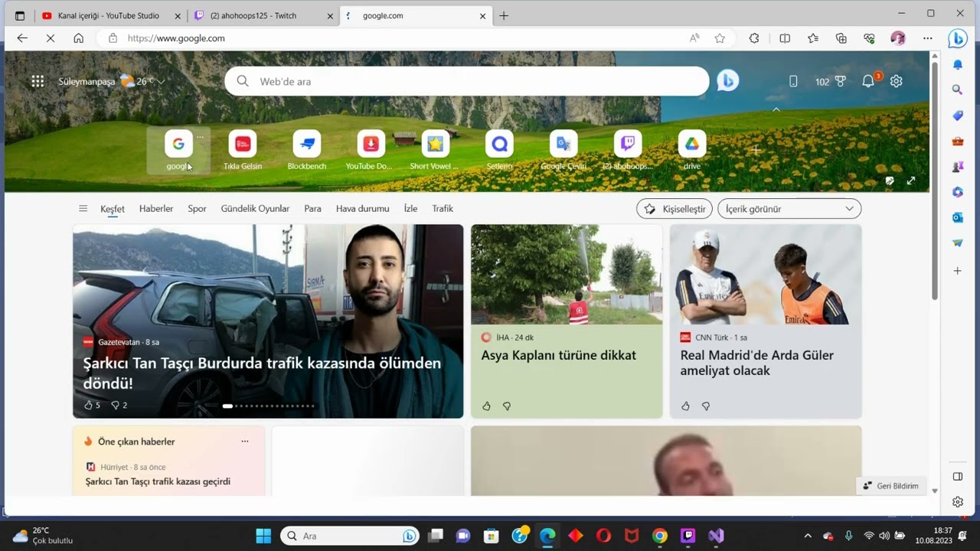The image size is (980, 551).
Task: Open Windows Start menu
Action: (x=263, y=536)
